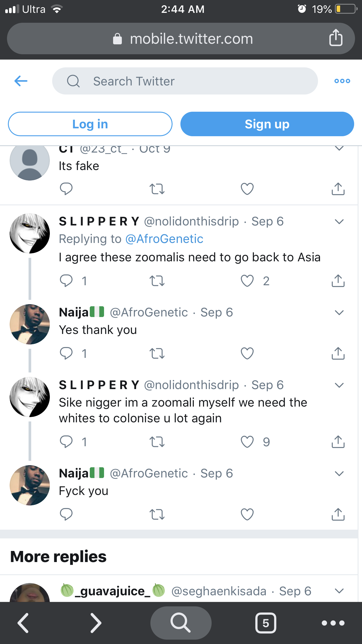Open the @AfroGenetic link in 'Replying to'
Image resolution: width=362 pixels, height=644 pixels.
tap(164, 239)
